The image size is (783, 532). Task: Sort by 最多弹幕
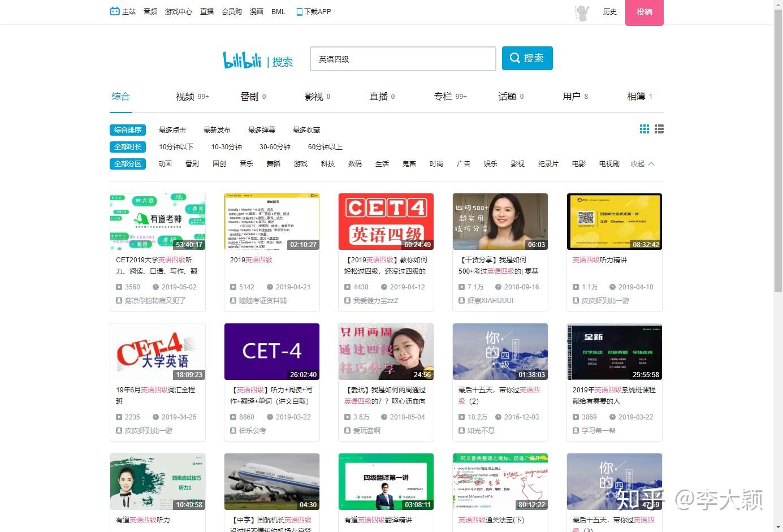(262, 130)
